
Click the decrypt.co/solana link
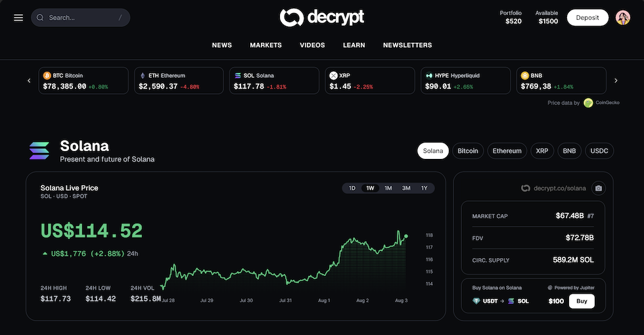[x=560, y=188]
